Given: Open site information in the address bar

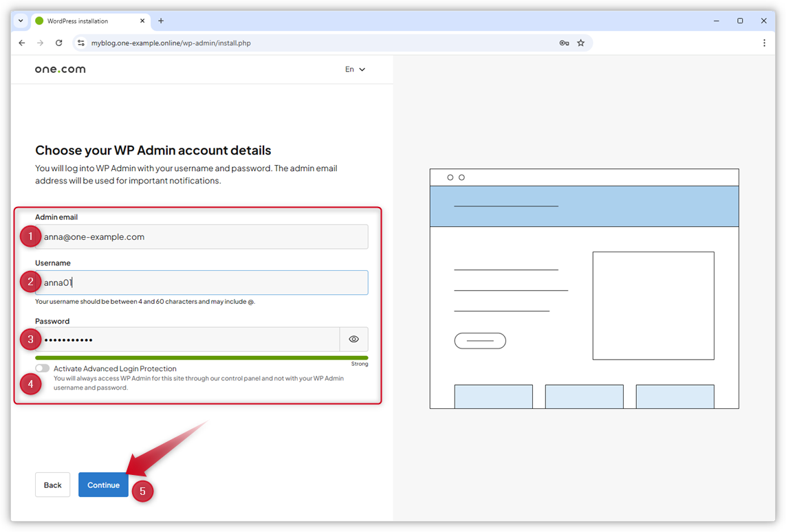Looking at the screenshot, I should (81, 43).
